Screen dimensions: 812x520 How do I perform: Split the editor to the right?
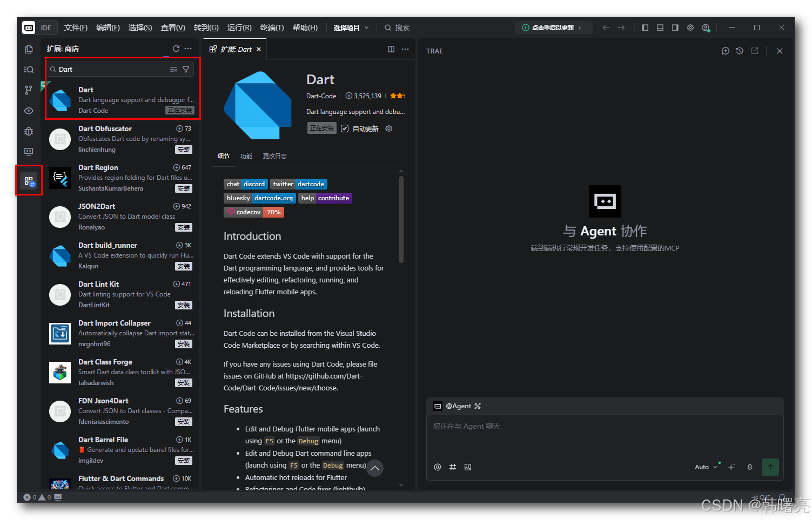[x=391, y=49]
